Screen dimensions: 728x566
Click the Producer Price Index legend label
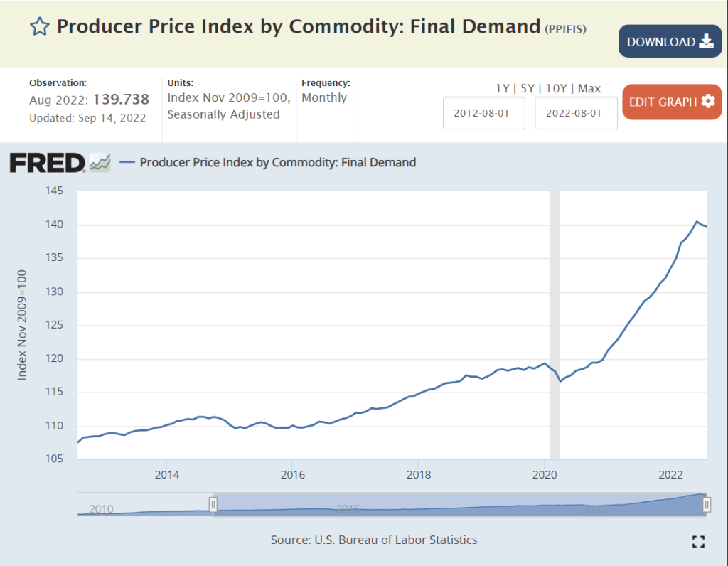(x=277, y=162)
